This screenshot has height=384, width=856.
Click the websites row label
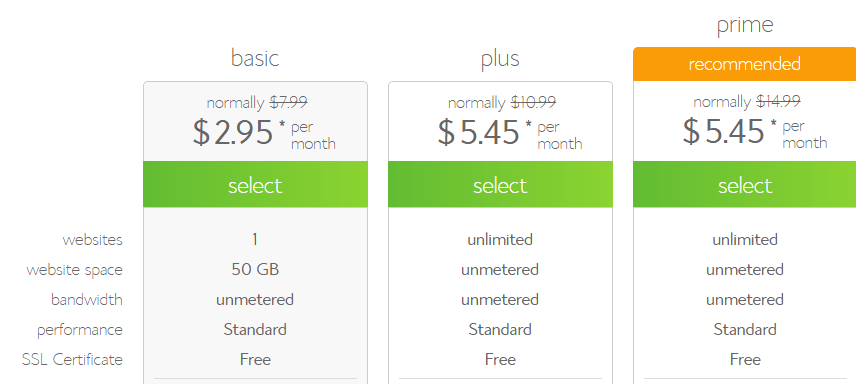(x=92, y=240)
